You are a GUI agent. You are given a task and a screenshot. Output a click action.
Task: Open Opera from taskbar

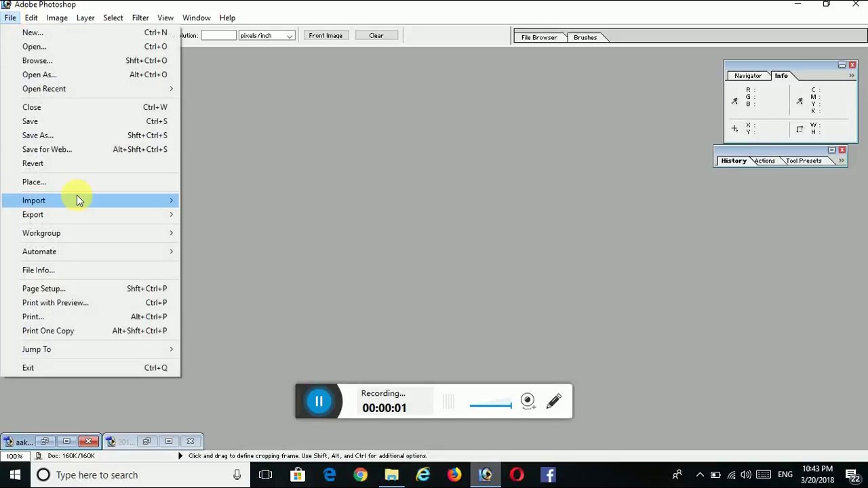pos(517,475)
